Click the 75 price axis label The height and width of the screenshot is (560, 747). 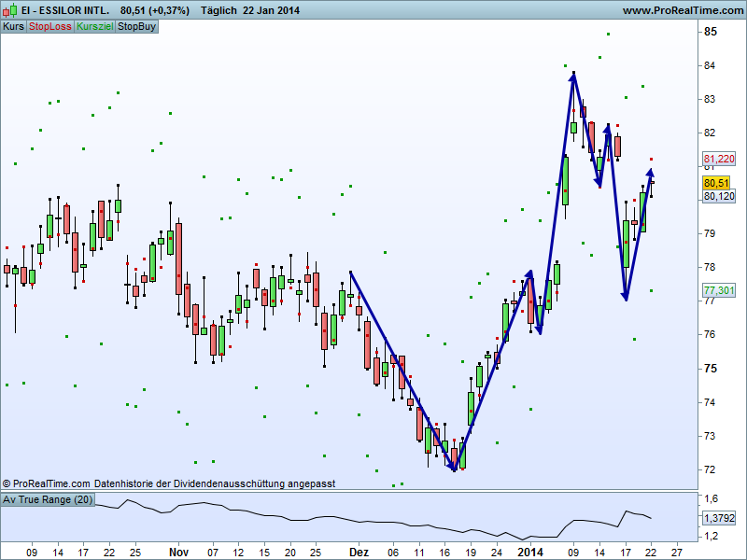[710, 368]
